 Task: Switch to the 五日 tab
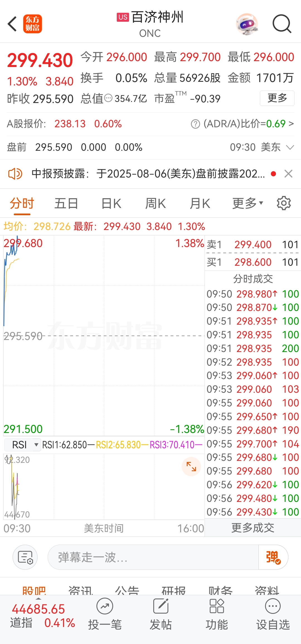coord(66,203)
